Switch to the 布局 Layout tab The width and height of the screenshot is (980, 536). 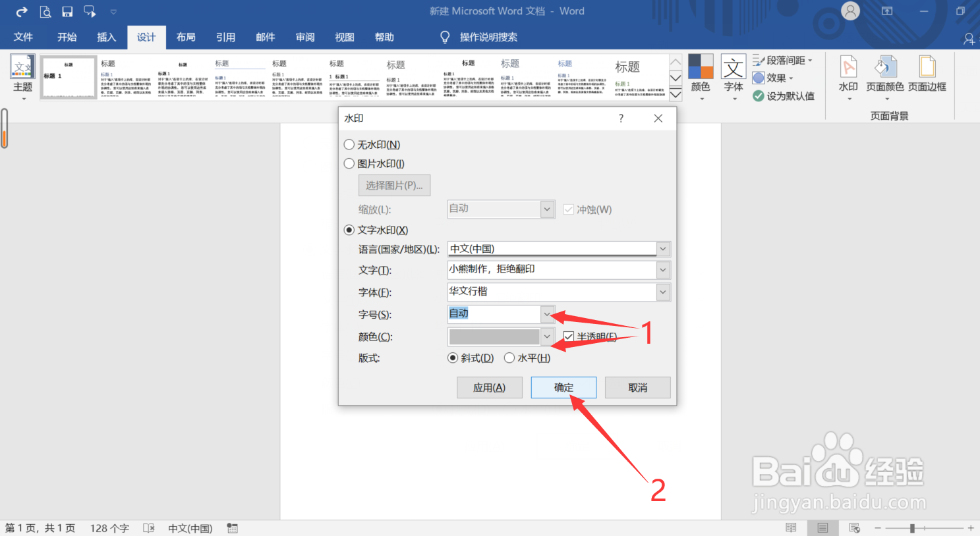[186, 38]
